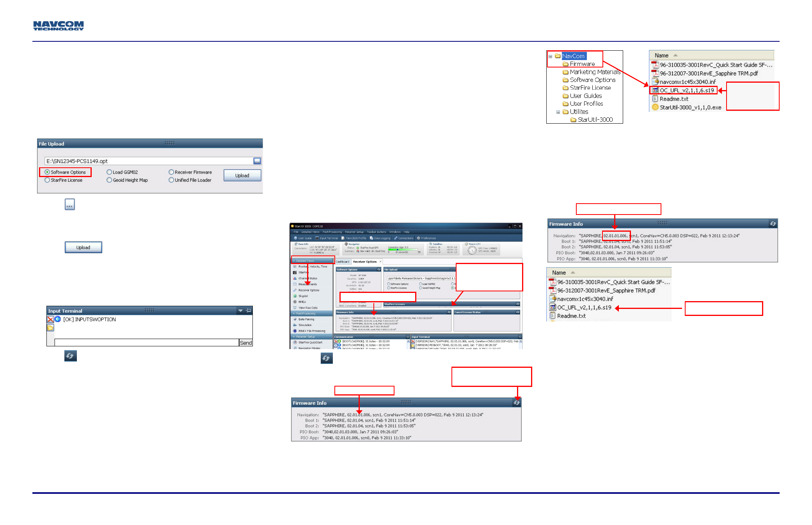Viewport: 812px width, 525px height.
Task: Select Geoid Height Map radio inside StarUtil window
Action: tap(430, 288)
